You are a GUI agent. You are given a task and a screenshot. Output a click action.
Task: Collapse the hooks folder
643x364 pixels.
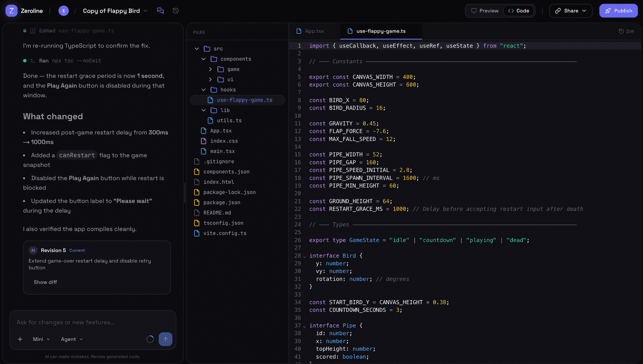[x=203, y=90]
